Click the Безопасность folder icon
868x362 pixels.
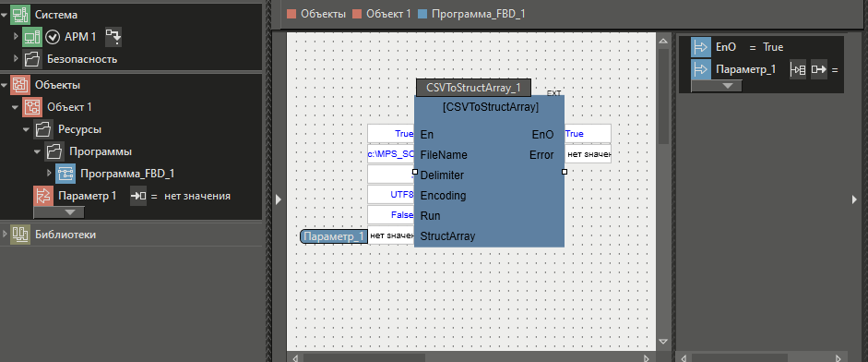32,59
